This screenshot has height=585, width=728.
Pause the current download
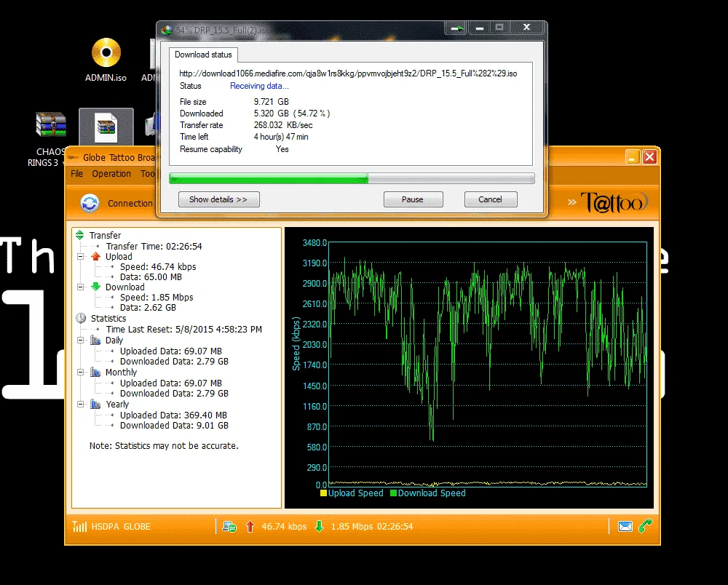point(413,199)
